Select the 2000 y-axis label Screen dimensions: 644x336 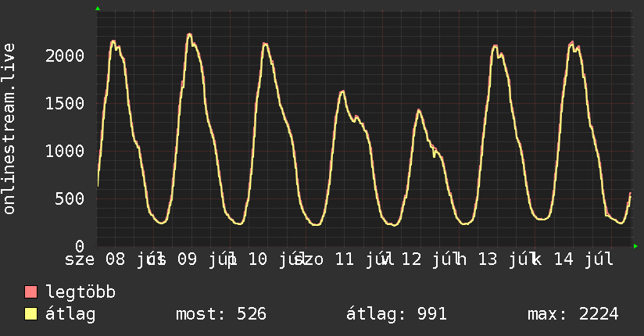coord(65,55)
